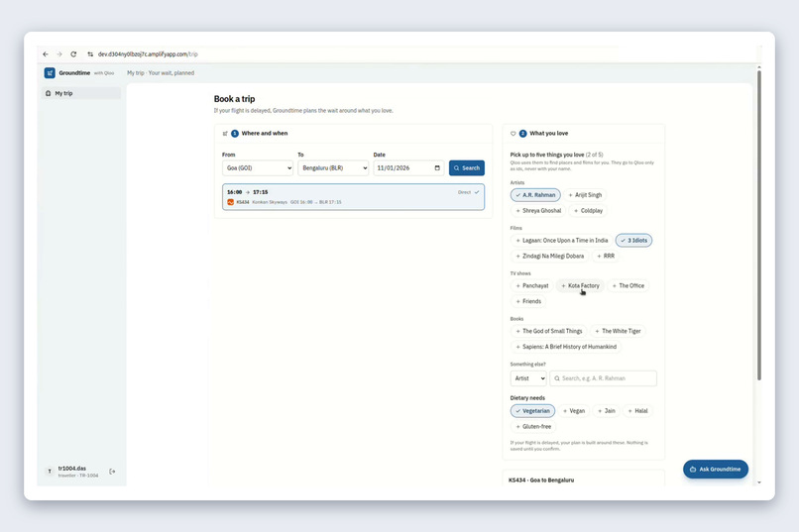Add Panchayat TV show chip

(532, 285)
